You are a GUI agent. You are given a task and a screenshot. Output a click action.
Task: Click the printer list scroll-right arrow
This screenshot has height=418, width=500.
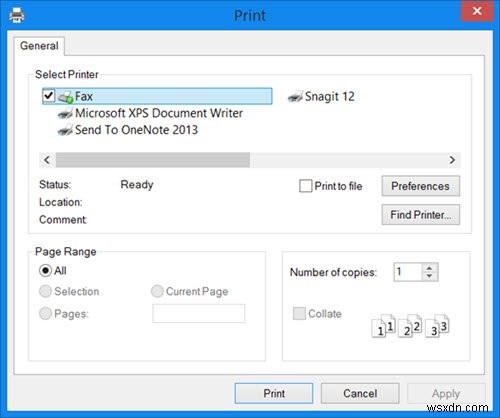click(x=452, y=160)
